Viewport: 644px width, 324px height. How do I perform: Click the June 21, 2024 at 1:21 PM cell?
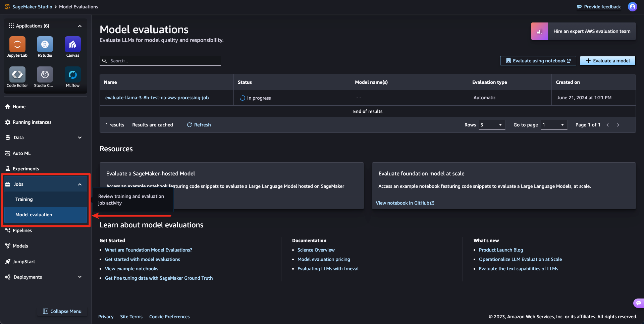click(594, 98)
